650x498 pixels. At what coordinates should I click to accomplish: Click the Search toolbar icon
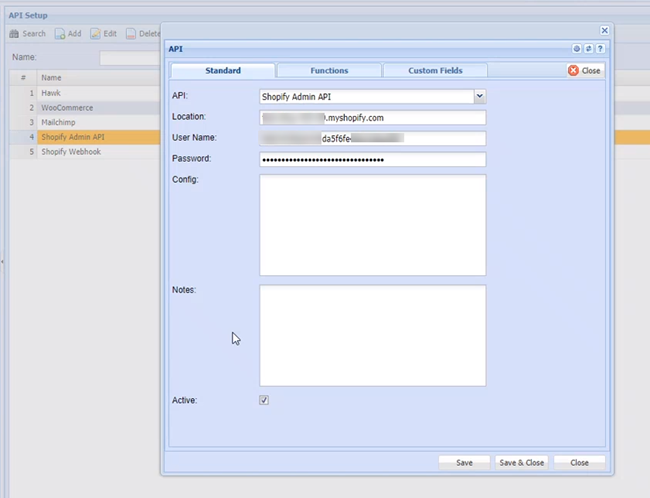click(x=14, y=34)
